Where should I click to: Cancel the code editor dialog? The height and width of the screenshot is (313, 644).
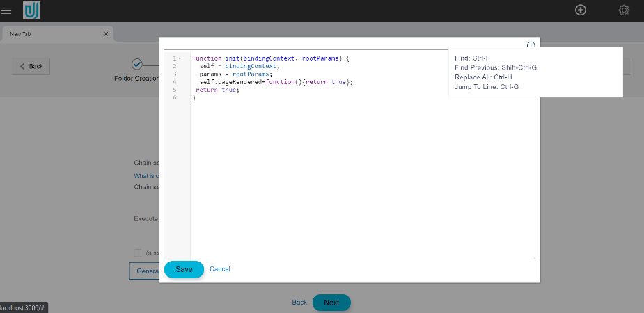coord(220,269)
